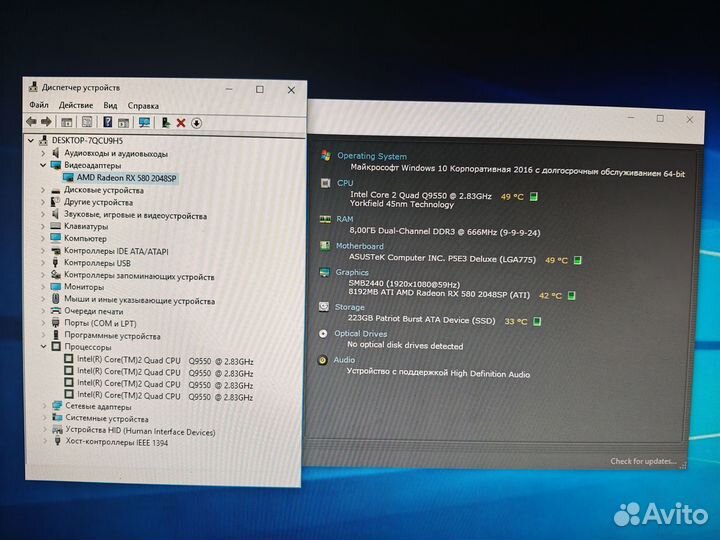Screen dimensions: 720x540
Task: Click the Storage temperature indicator icon
Action: pyautogui.click(x=538, y=321)
